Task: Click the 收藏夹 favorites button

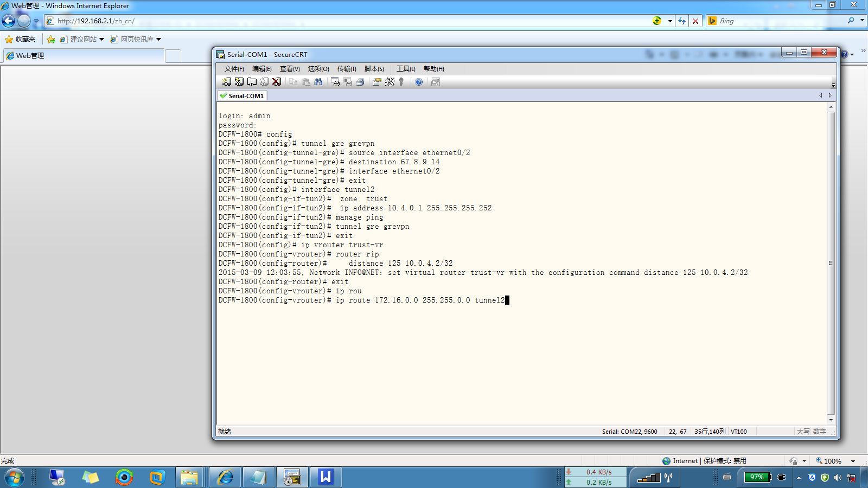Action: click(20, 39)
